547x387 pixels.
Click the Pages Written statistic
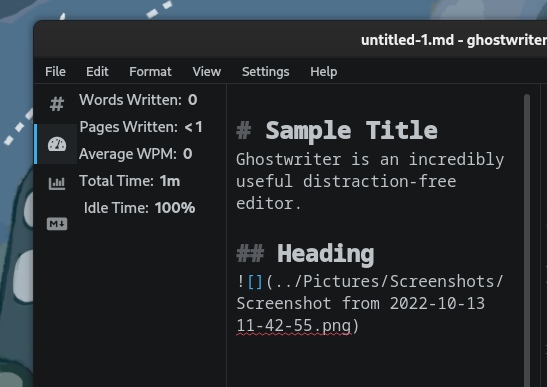[141, 127]
